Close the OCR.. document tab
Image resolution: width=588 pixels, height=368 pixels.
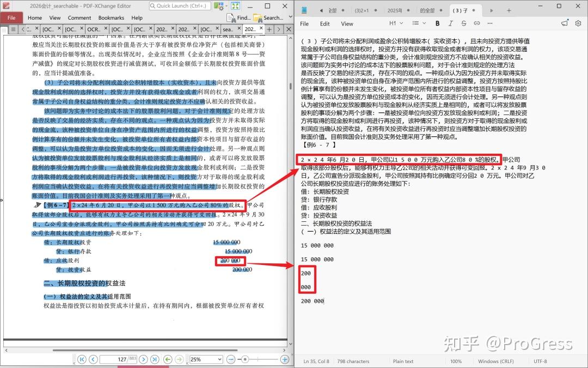coord(106,28)
